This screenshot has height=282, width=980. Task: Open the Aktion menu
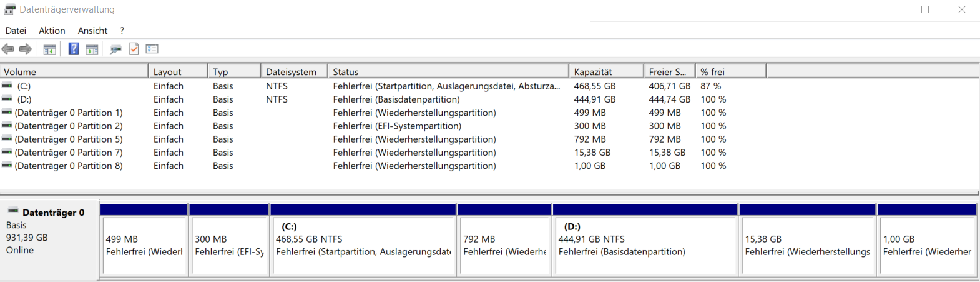tap(52, 31)
